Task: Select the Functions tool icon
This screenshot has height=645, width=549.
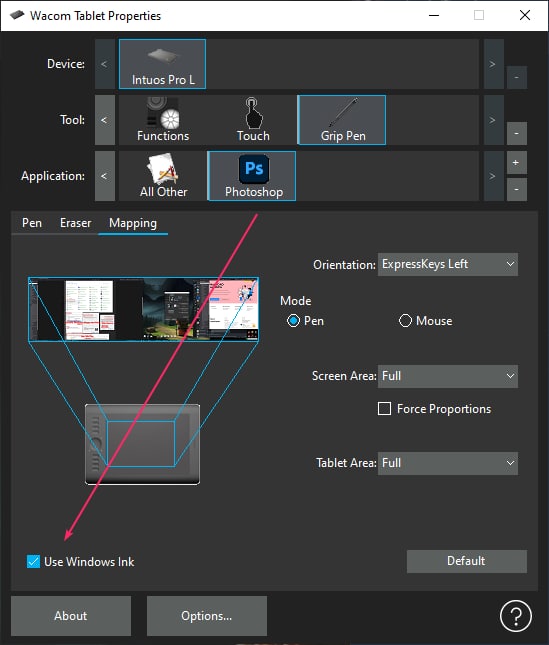Action: [x=163, y=120]
